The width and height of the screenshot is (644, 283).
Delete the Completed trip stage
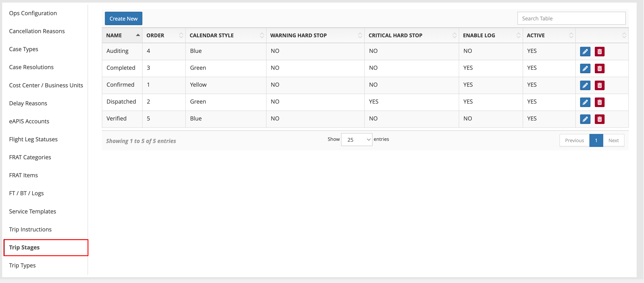[x=600, y=68]
